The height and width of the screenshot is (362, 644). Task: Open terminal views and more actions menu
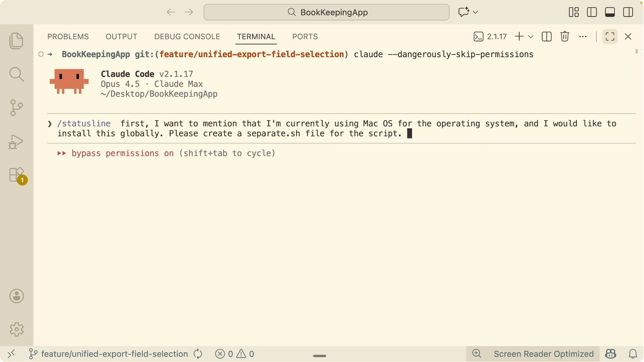coord(583,37)
